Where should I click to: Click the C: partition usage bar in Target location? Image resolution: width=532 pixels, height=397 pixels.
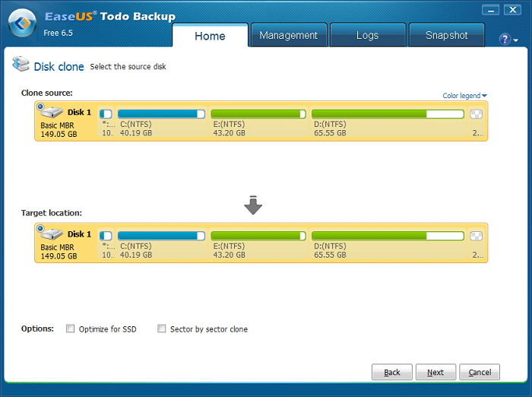pyautogui.click(x=161, y=236)
